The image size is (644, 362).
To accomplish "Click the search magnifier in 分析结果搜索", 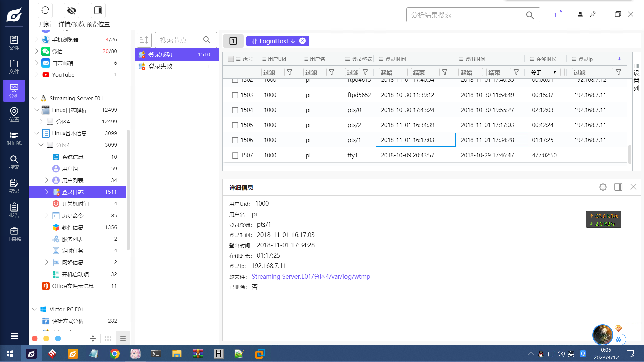I will pyautogui.click(x=530, y=15).
